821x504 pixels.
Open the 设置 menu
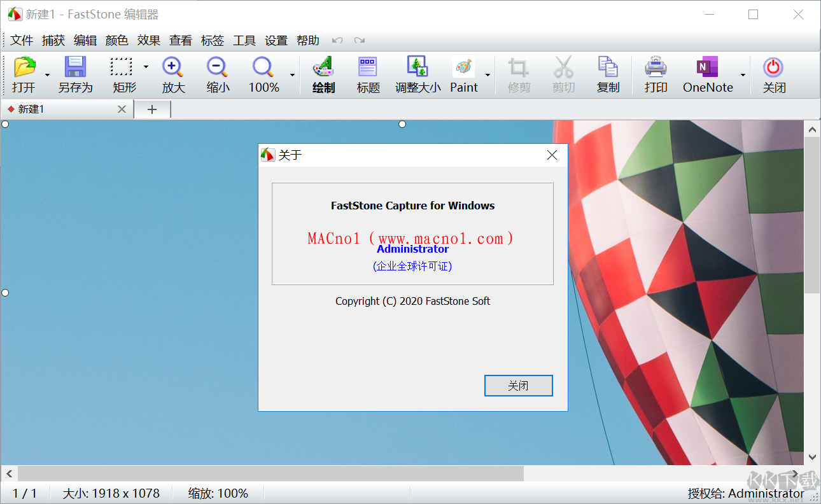click(276, 41)
